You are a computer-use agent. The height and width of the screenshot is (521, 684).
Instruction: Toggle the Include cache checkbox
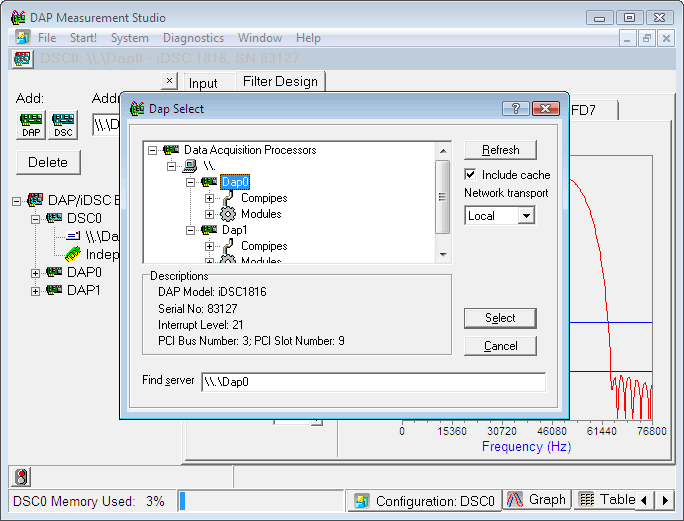click(x=470, y=175)
